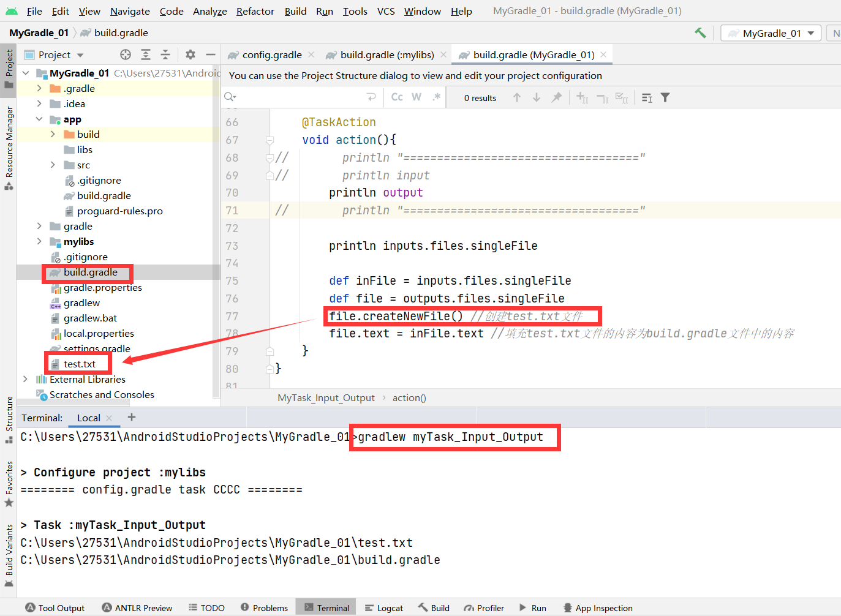Toggle Match Case in search bar
This screenshot has width=841, height=616.
click(x=396, y=97)
